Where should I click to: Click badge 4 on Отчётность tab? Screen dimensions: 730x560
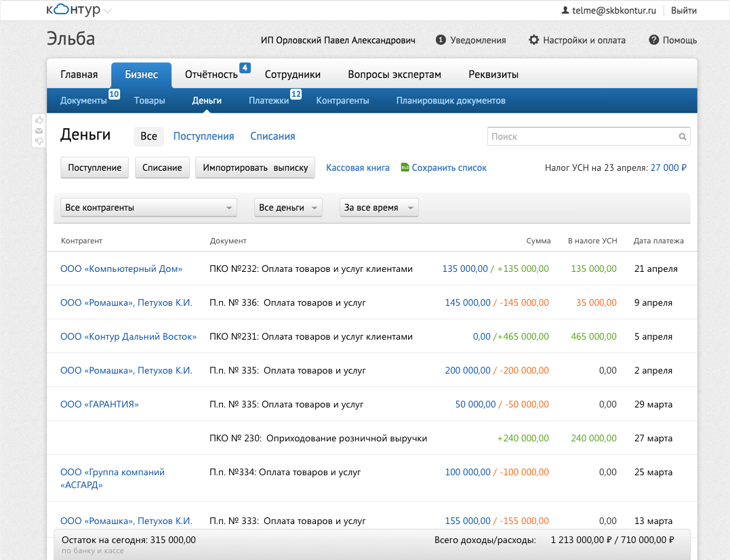(245, 68)
